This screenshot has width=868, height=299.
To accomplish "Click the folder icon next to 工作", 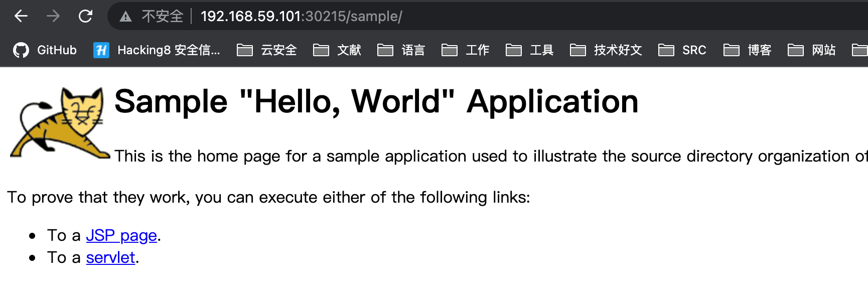I will click(x=450, y=50).
